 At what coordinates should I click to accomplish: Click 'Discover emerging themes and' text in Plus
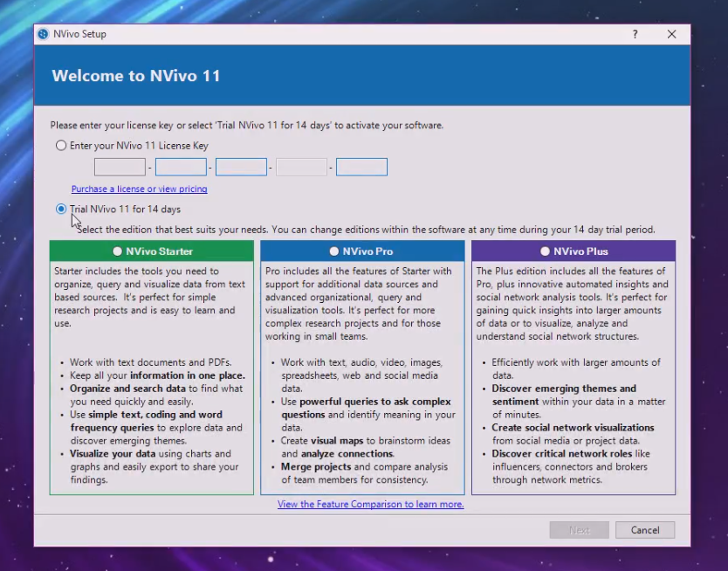click(564, 389)
